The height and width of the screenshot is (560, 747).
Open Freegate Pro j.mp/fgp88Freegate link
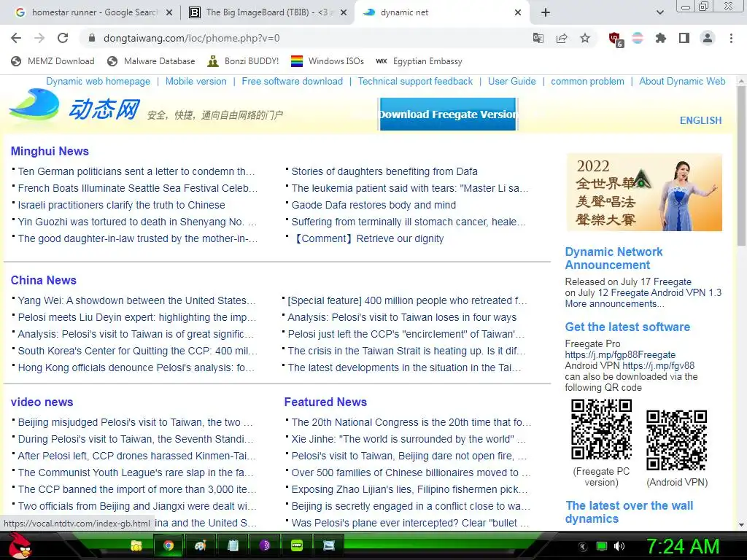[x=620, y=355]
